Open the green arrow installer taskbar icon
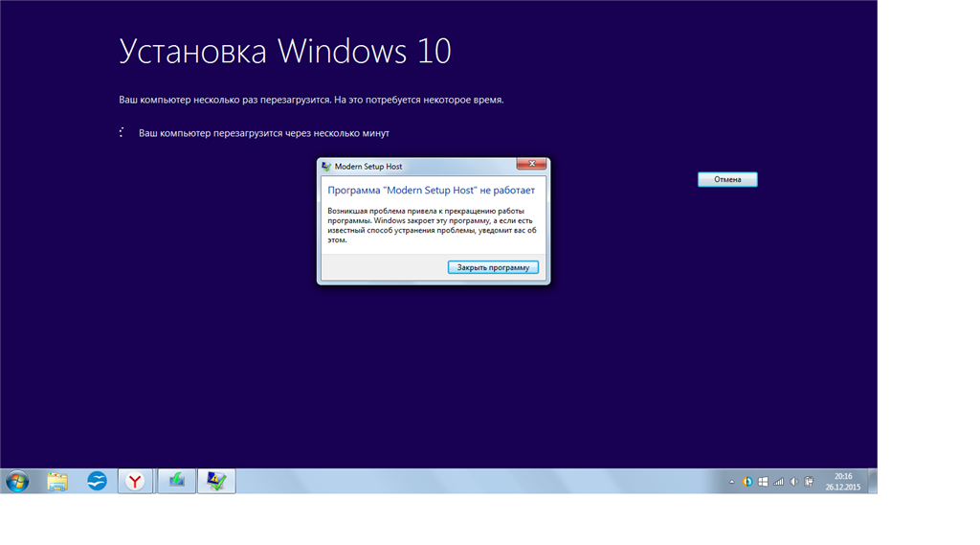This screenshot has height=545, width=980. click(x=176, y=481)
